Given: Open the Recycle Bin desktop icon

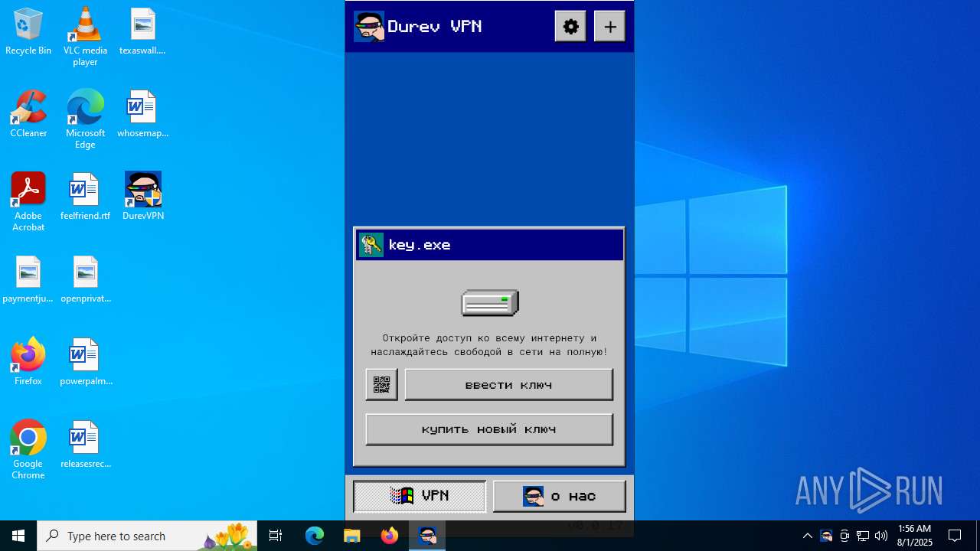Looking at the screenshot, I should coord(28,32).
